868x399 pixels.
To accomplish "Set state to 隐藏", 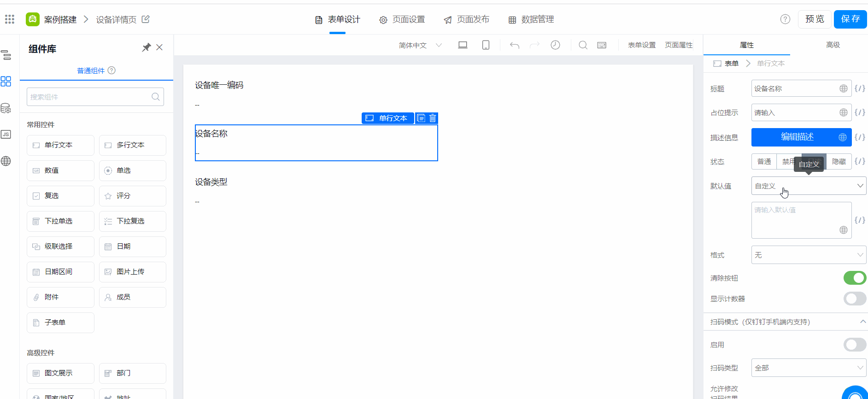I will [x=839, y=162].
